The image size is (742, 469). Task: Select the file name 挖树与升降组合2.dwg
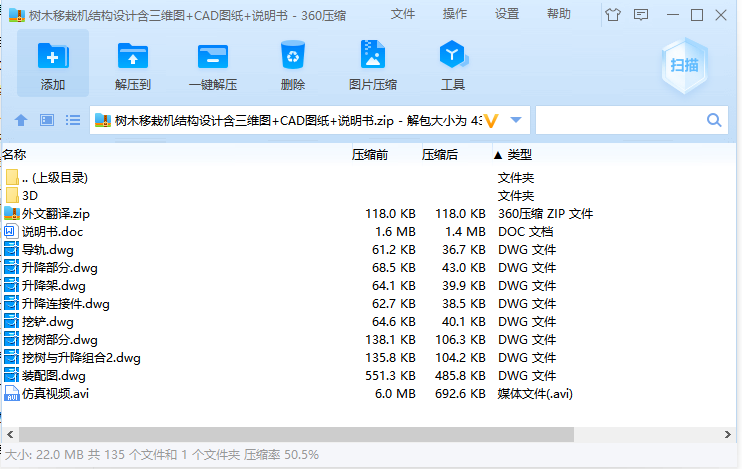(81, 358)
